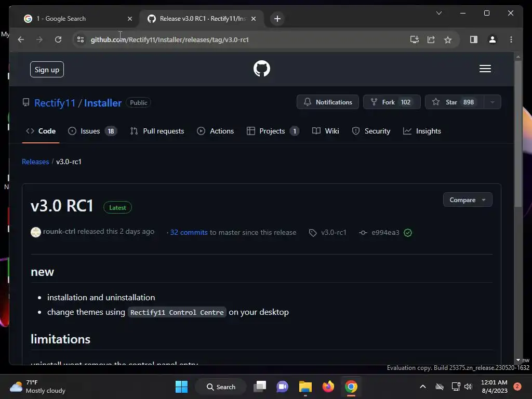Open the Code tab
The image size is (532, 399).
[41, 131]
